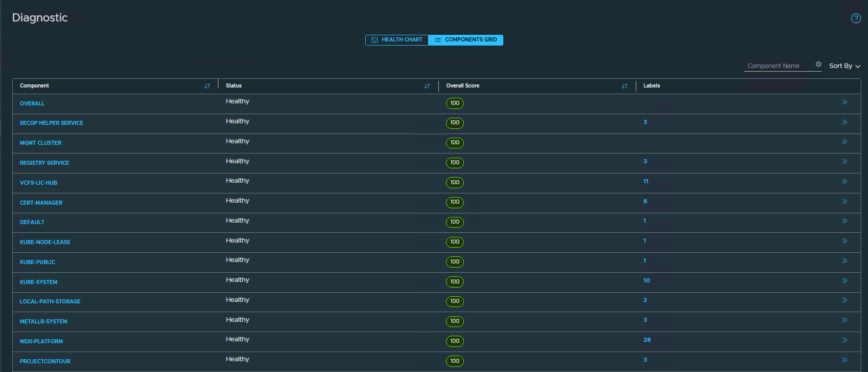Expand details for KUBE-PUBLIC row
Image resolution: width=868 pixels, height=372 pixels.
[x=844, y=260]
